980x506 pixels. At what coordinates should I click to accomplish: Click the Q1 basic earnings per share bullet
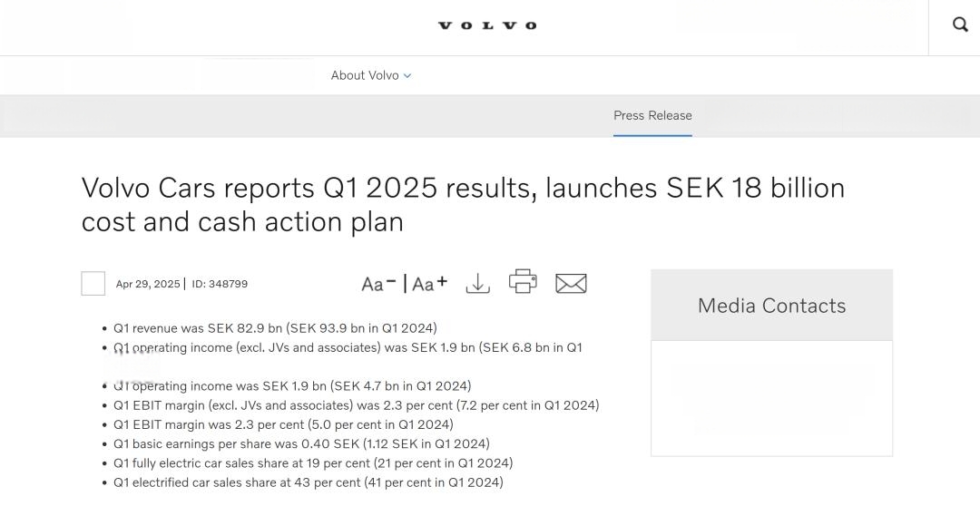click(301, 444)
